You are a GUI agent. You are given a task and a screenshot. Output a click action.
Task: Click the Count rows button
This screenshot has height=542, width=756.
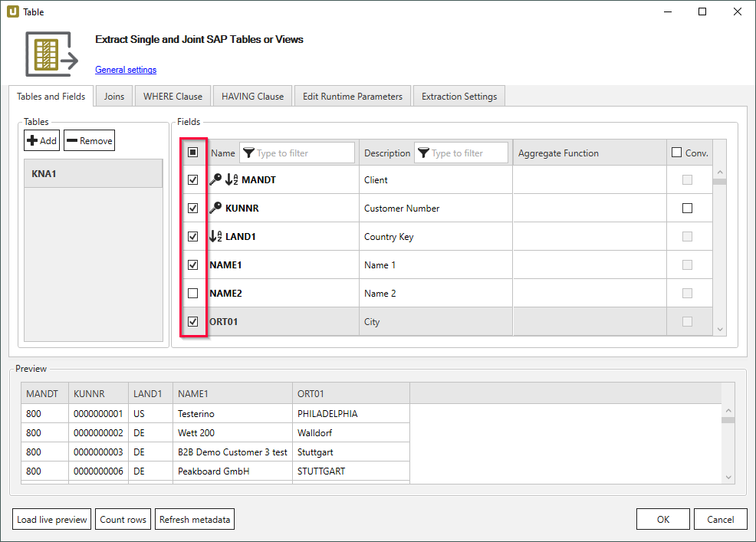123,519
